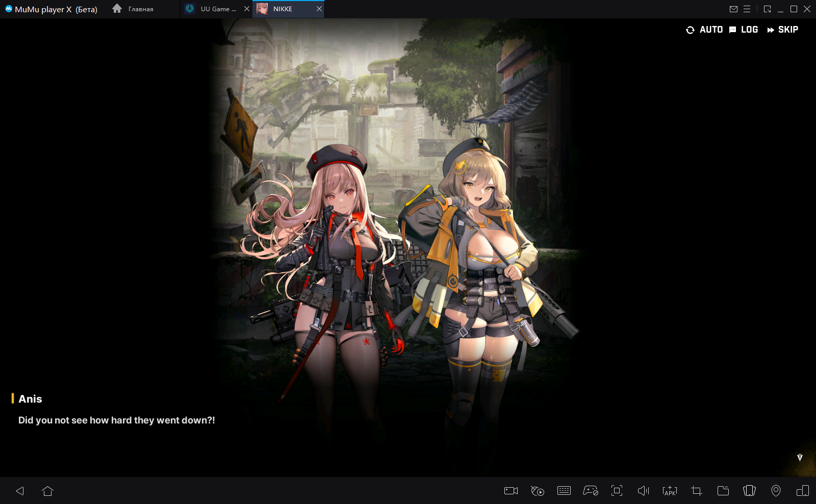Open the screen recording tool
The width and height of the screenshot is (816, 504).
click(x=511, y=491)
